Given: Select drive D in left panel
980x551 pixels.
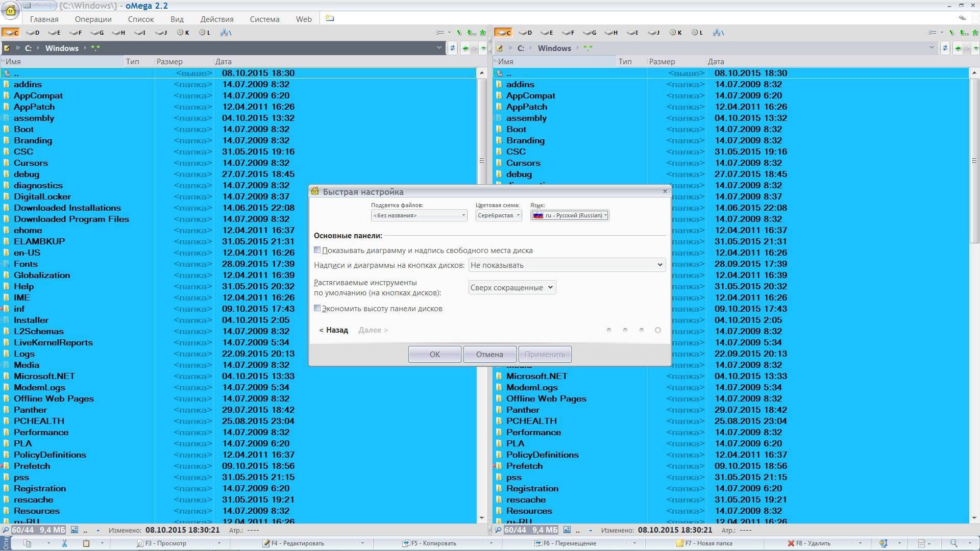Looking at the screenshot, I should point(33,33).
